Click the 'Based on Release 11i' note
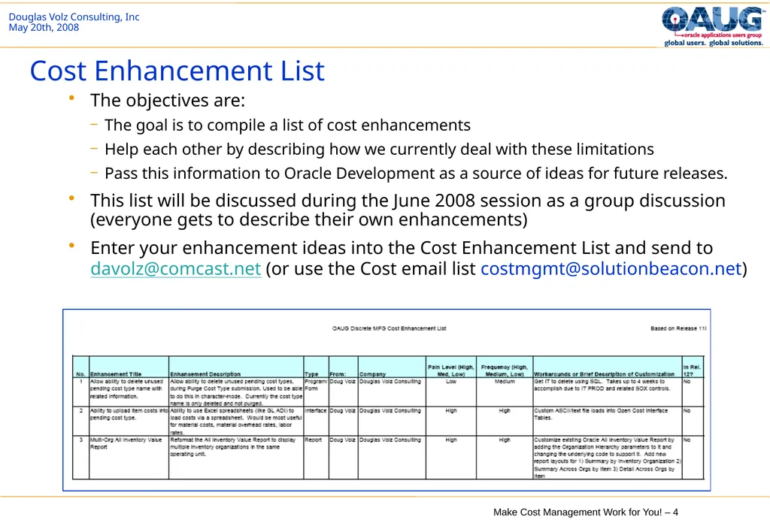The width and height of the screenshot is (770, 532). [x=678, y=328]
